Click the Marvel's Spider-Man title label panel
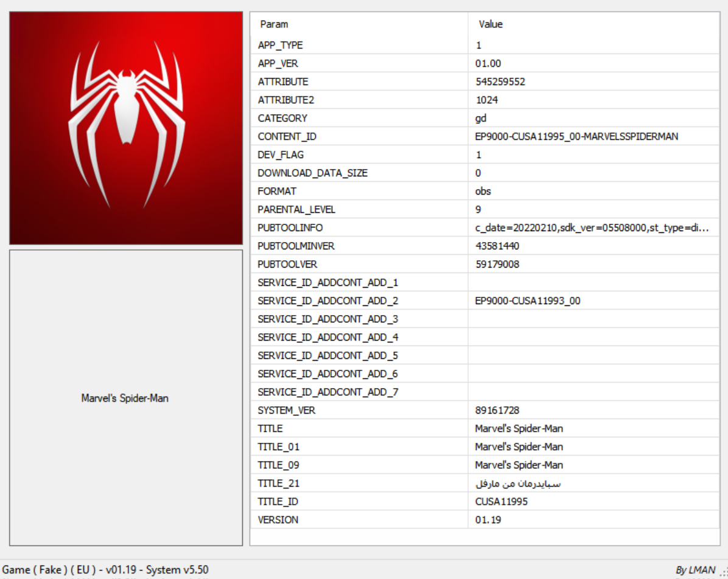 [126, 398]
